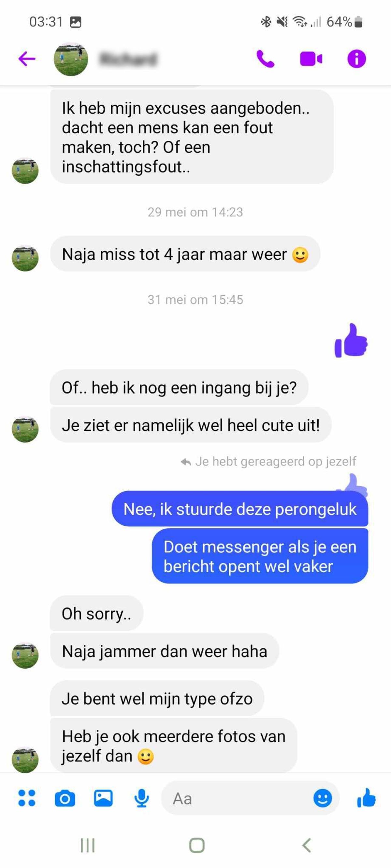The image size is (391, 868).
Task: Open the four-dot more options menu
Action: [27, 798]
